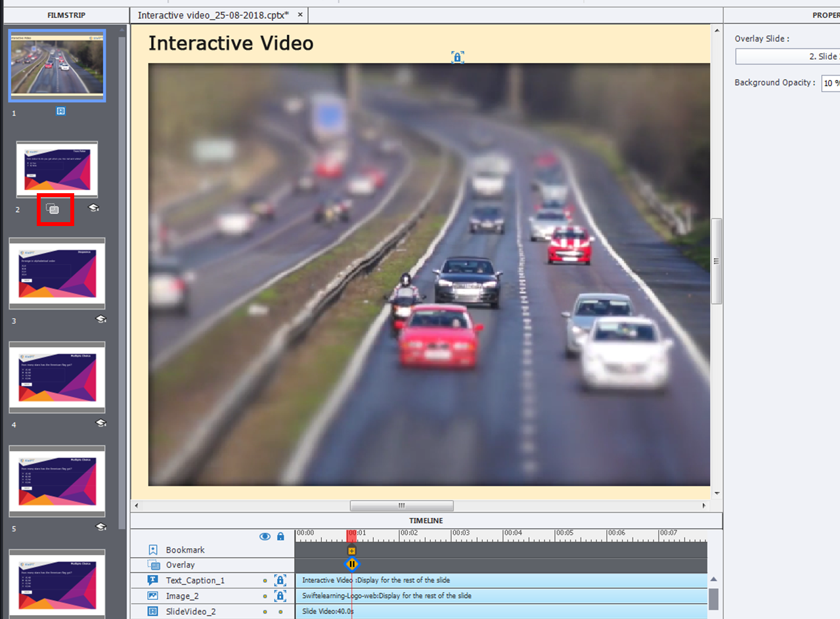Toggle the eye icon to show/hide all timeline objects
This screenshot has height=619, width=840.
[x=265, y=536]
